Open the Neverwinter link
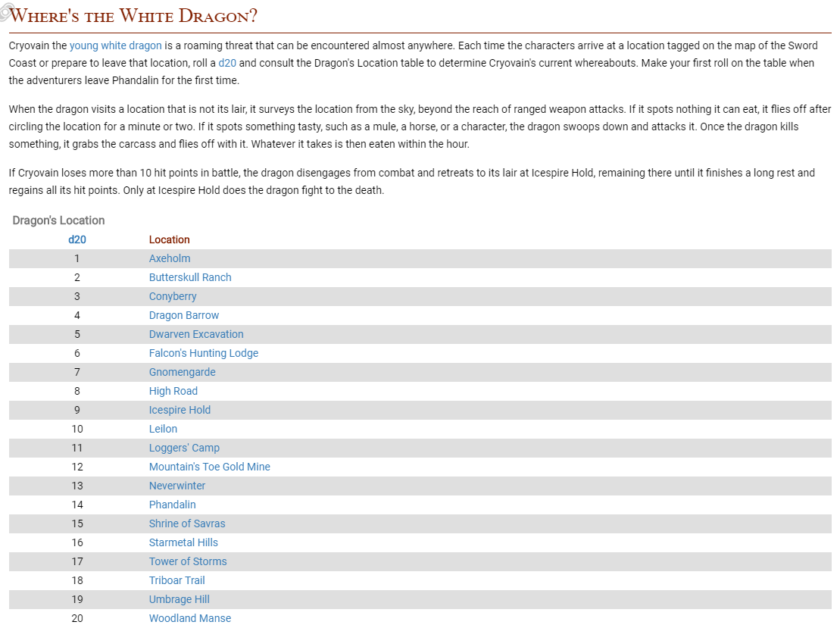The image size is (840, 625). tap(176, 486)
